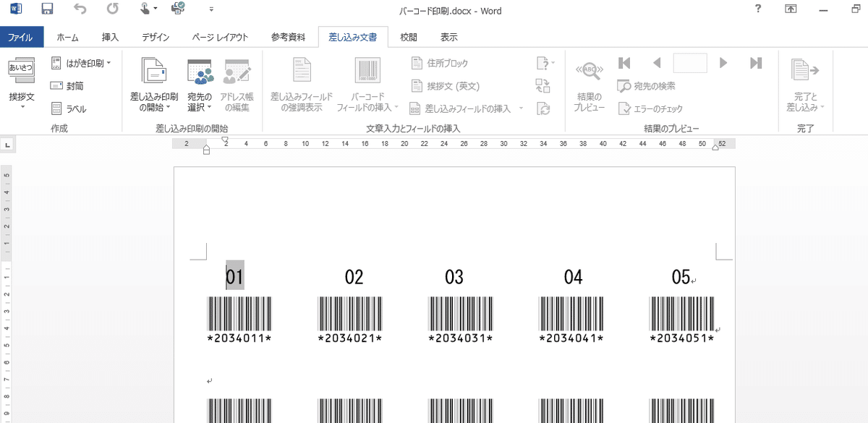Toggle touch/mouse mode icon
Screen dimensions: 868x423
147,9
